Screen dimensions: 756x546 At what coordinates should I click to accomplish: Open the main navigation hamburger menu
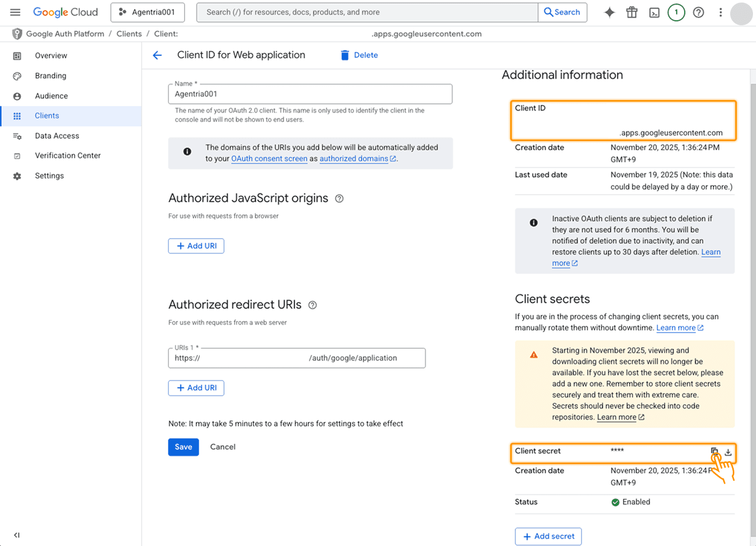pyautogui.click(x=15, y=12)
